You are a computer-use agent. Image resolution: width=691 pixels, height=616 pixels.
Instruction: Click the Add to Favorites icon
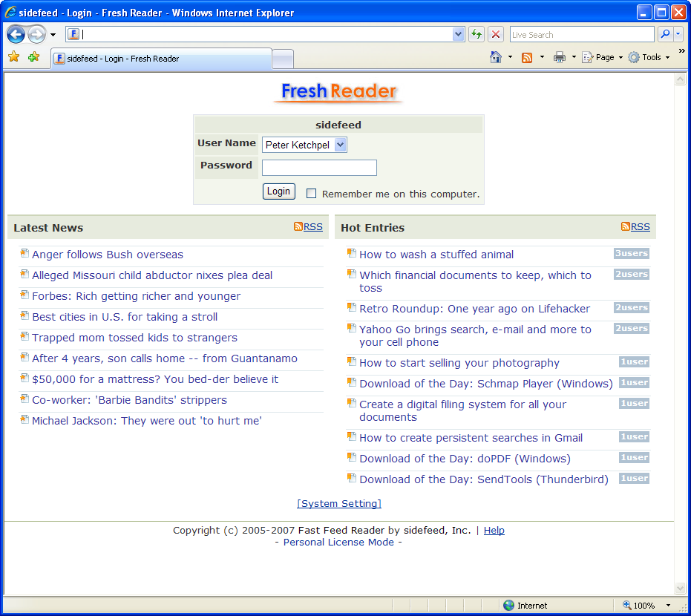tap(33, 56)
